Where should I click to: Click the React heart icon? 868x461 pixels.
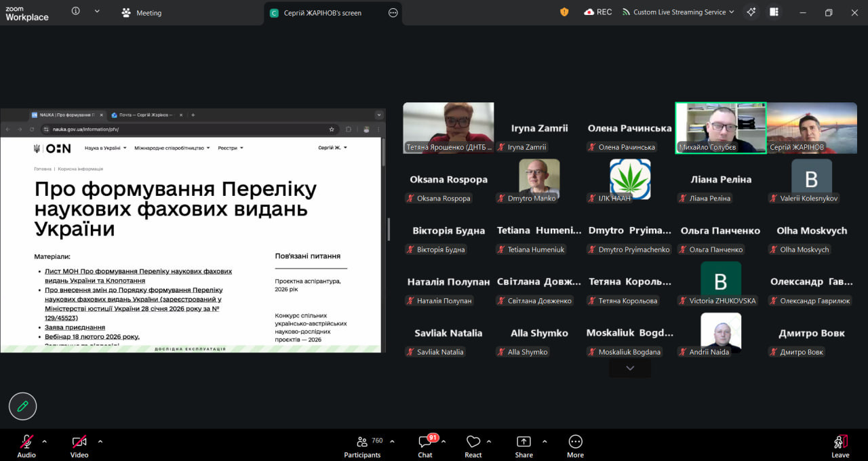point(473,445)
